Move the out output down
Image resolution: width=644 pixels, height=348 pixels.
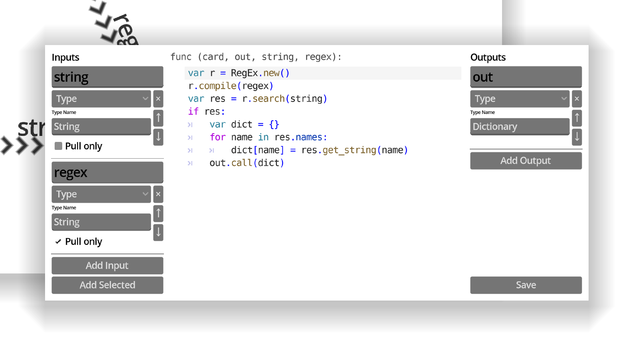pyautogui.click(x=577, y=137)
